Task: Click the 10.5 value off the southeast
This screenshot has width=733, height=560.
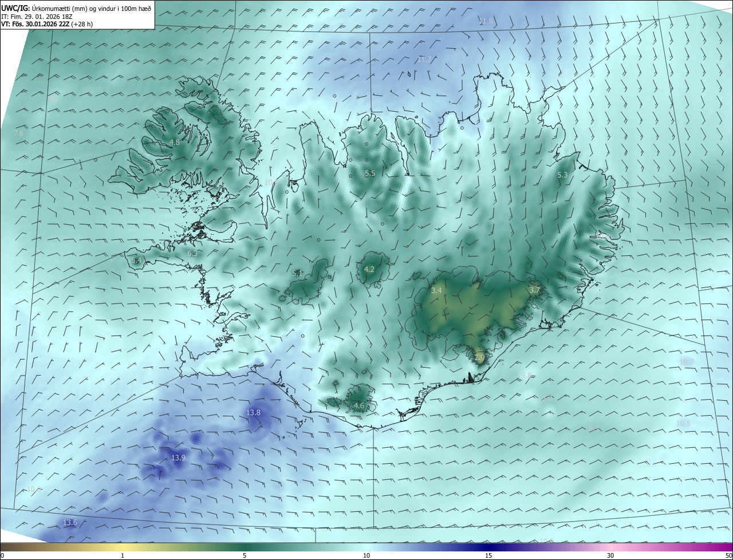Action: (x=683, y=423)
